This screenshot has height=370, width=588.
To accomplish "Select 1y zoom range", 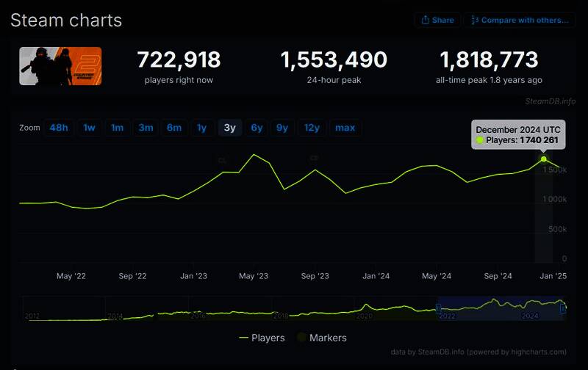I will [201, 128].
